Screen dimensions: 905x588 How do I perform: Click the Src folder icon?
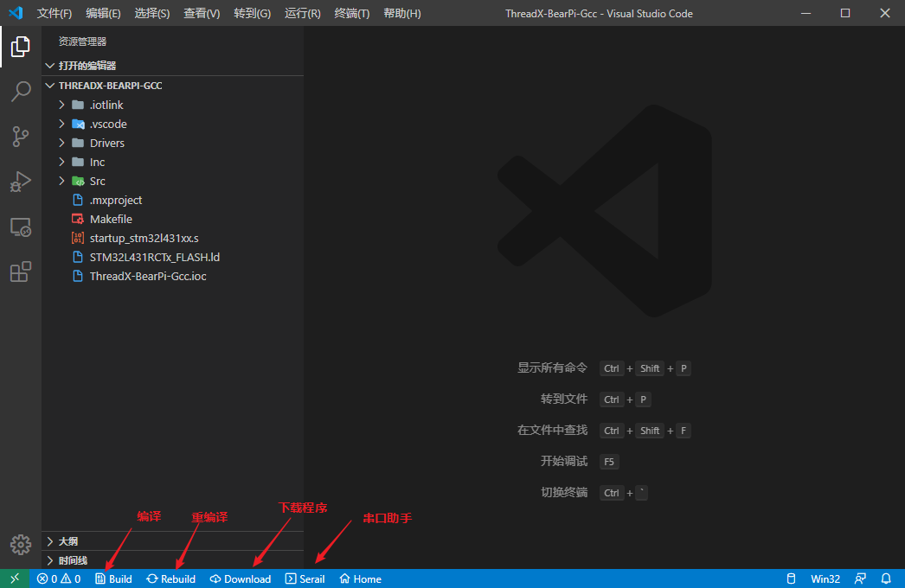click(78, 181)
